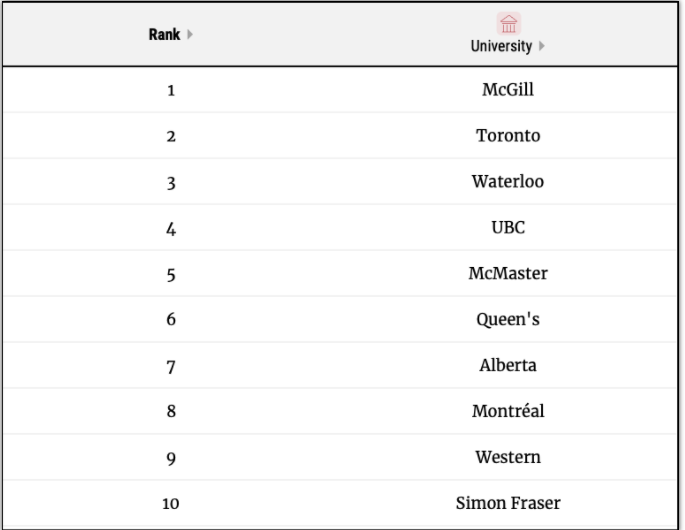Click rank number 1 cell
Screen dimensions: 685x530
171,91
